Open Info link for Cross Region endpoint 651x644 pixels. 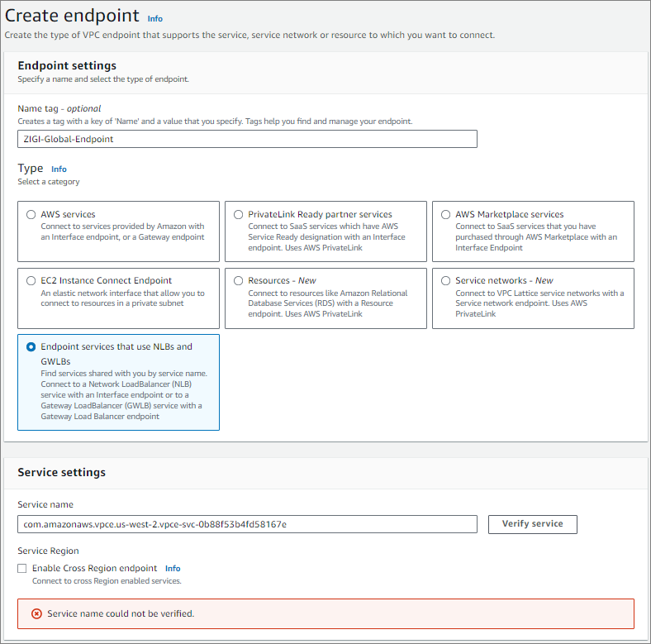pyautogui.click(x=173, y=569)
